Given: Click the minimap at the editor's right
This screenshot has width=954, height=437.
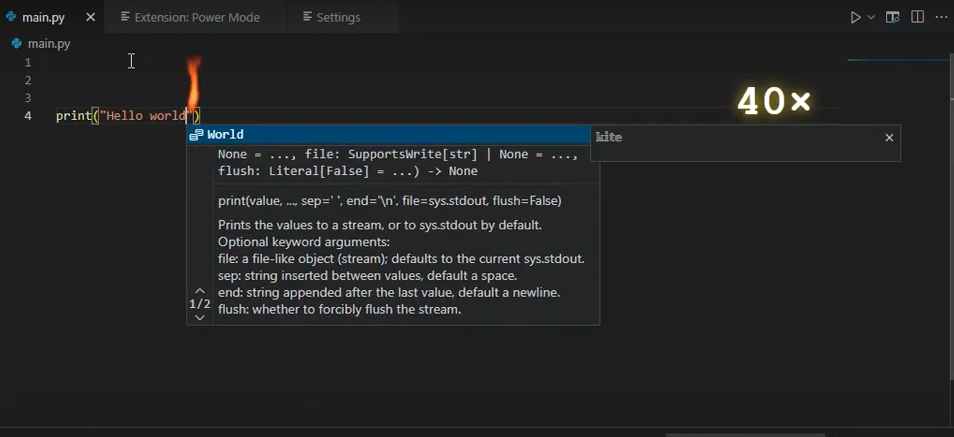Looking at the screenshot, I should 897,60.
